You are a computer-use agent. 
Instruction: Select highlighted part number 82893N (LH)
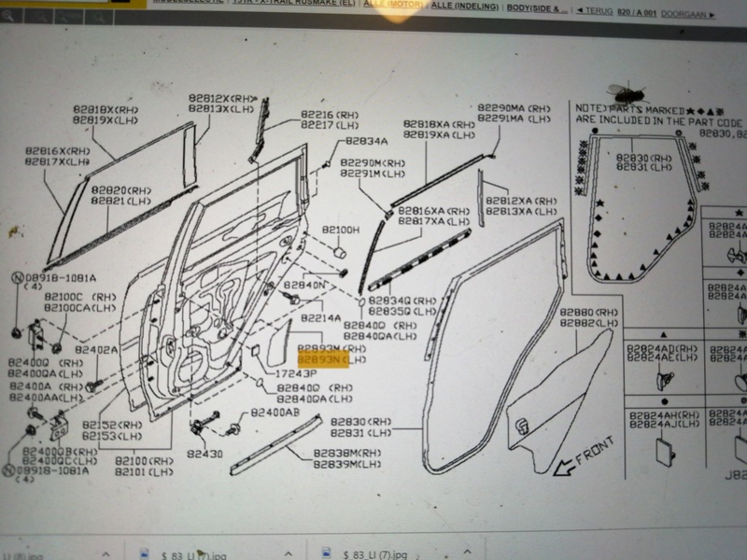point(332,359)
